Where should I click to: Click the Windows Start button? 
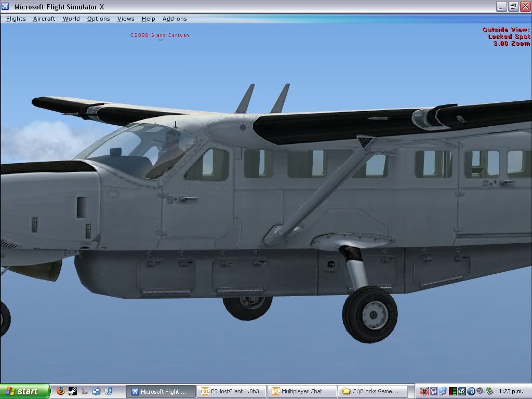(25, 391)
